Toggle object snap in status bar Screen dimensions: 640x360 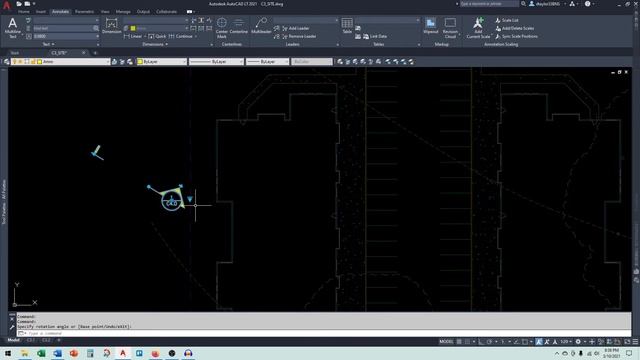524,342
